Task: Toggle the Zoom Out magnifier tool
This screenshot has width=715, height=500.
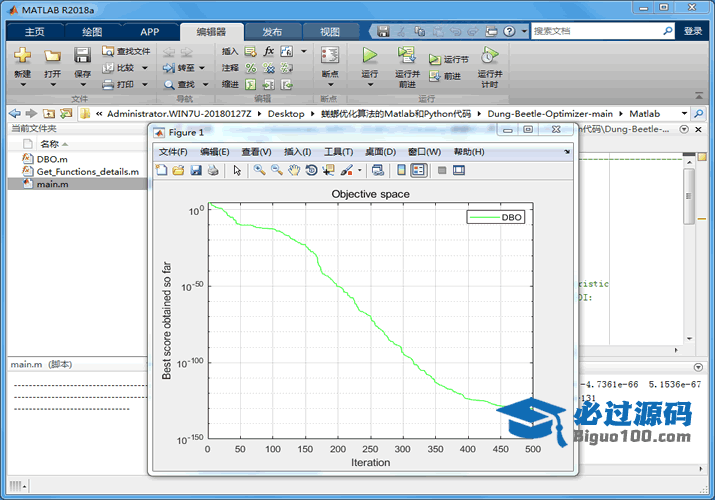Action: click(277, 170)
